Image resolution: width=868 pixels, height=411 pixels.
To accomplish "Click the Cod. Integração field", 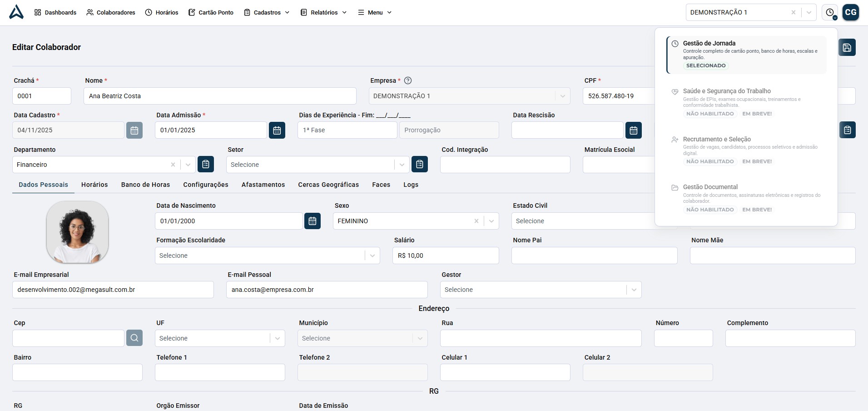I will tap(505, 165).
